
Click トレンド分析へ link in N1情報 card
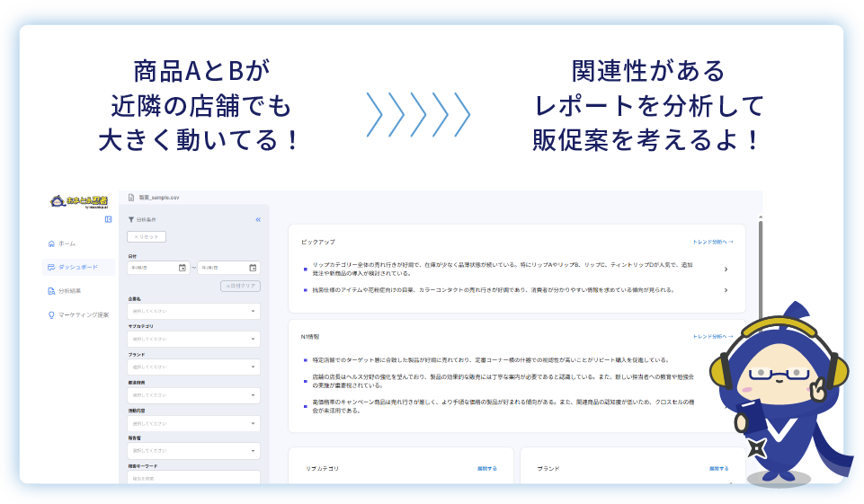tap(712, 337)
